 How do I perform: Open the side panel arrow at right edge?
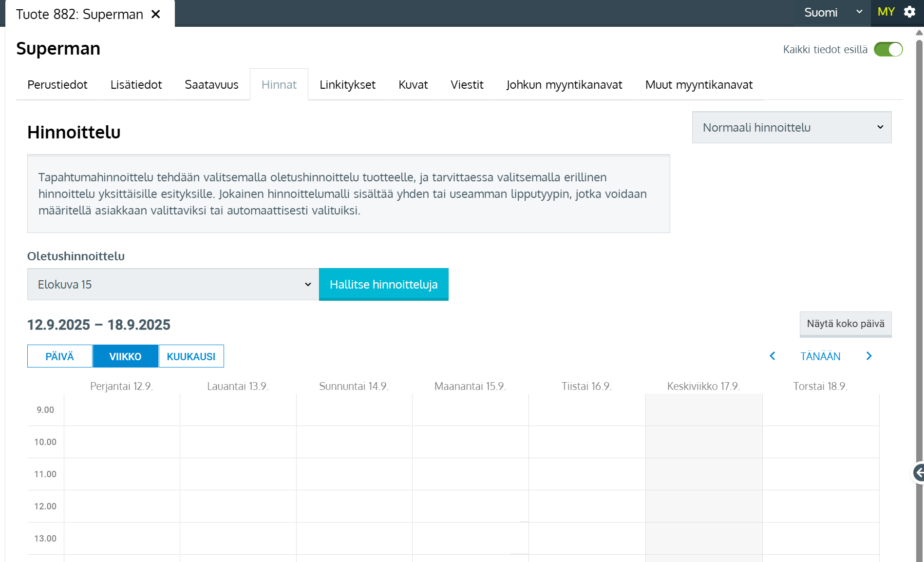pos(918,472)
